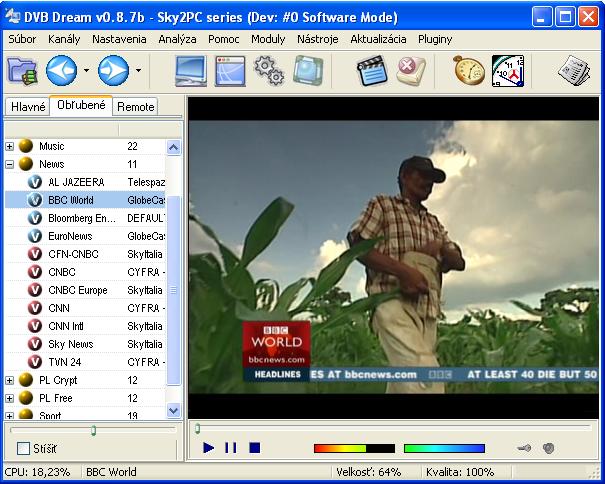Expand the Music favorites group

coord(10,146)
